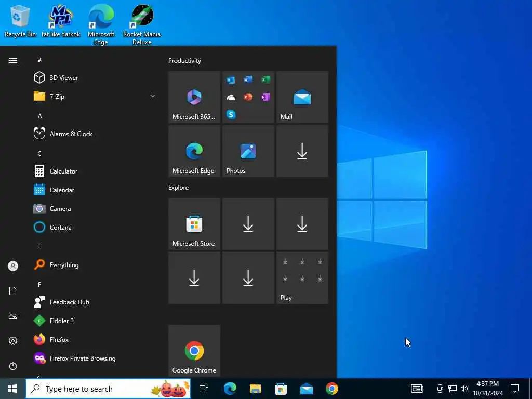Open the Power options in Start

coord(13,366)
